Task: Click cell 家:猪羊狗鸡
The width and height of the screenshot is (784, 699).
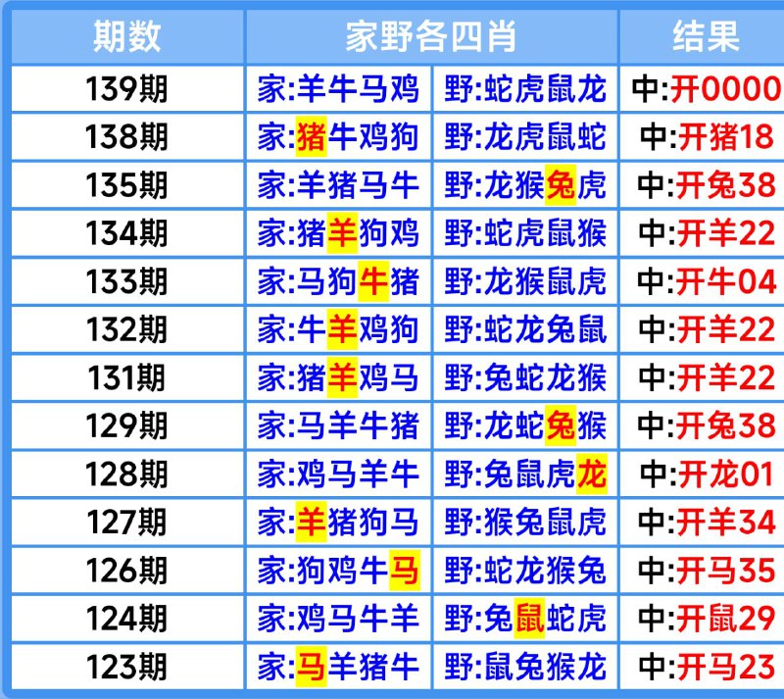Action: (x=338, y=233)
